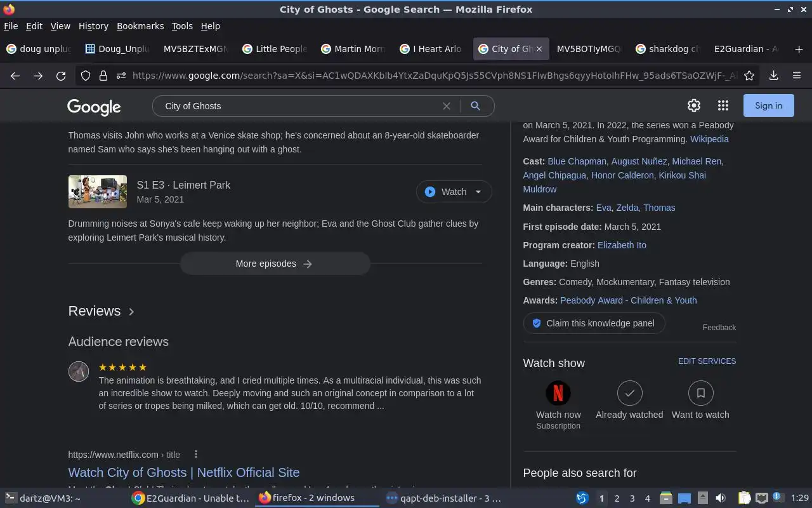
Task: Click the show desktop taskbar icon
Action: point(684,498)
